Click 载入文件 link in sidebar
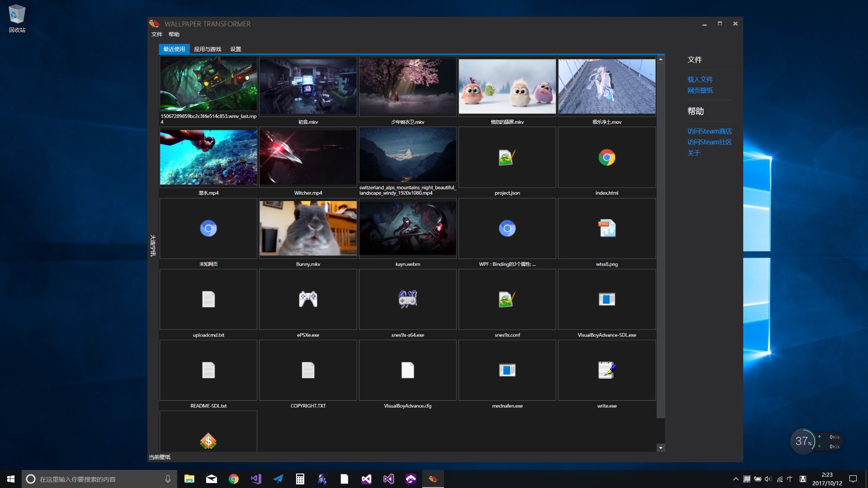The width and height of the screenshot is (868, 488). 700,79
